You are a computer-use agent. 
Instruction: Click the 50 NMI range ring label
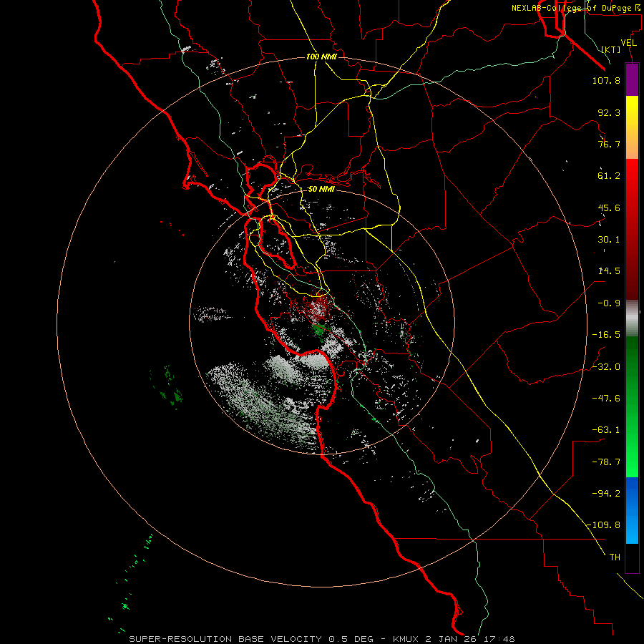[321, 189]
